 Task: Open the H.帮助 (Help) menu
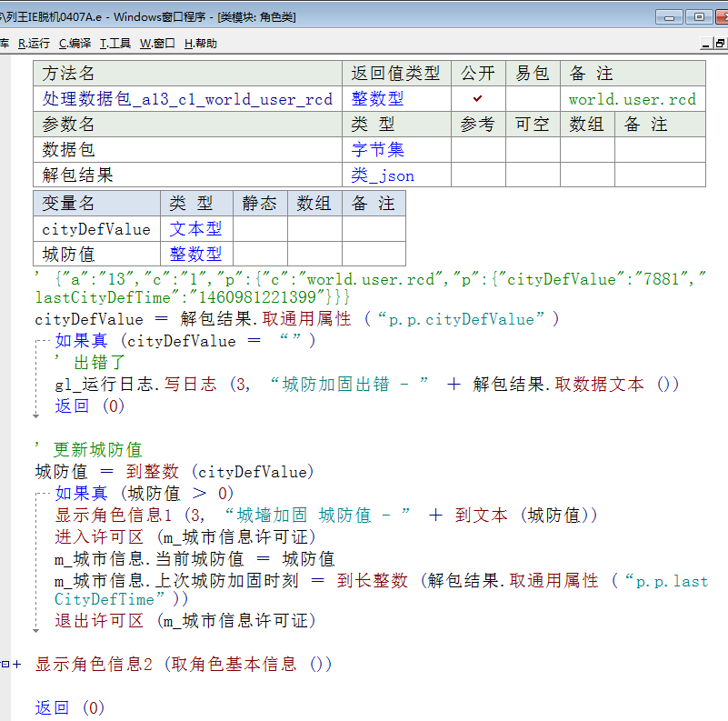200,43
